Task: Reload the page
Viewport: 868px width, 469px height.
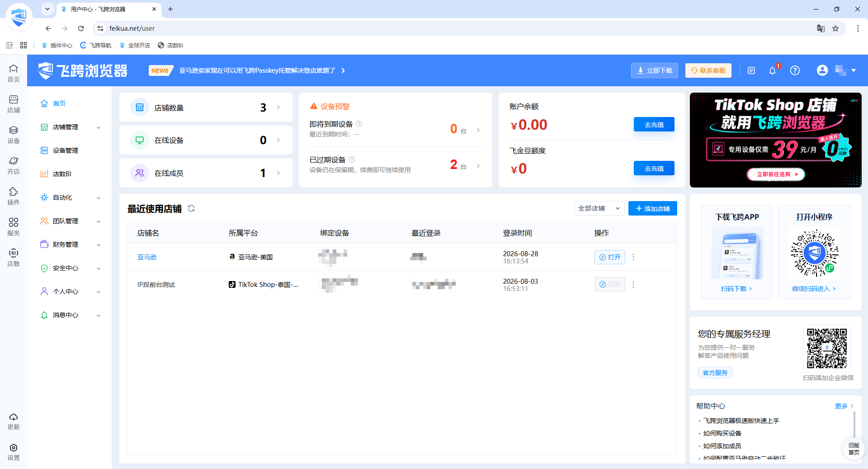Action: click(x=81, y=28)
